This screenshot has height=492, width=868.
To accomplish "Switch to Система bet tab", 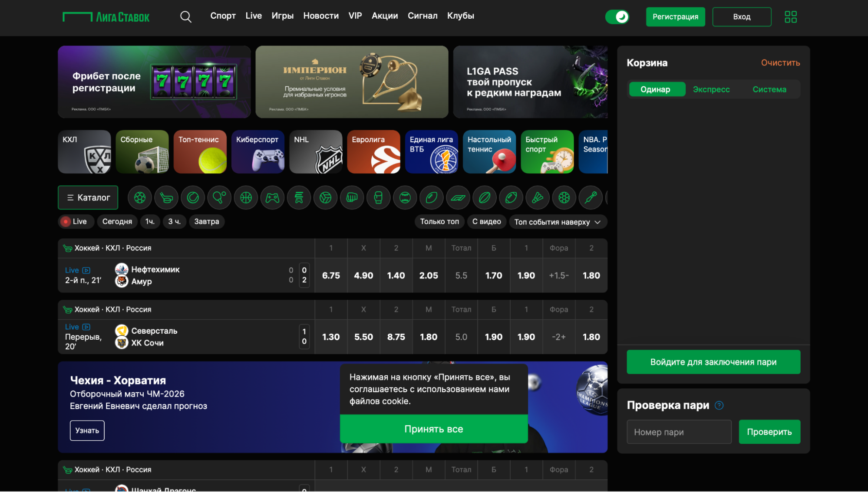I will 769,89.
